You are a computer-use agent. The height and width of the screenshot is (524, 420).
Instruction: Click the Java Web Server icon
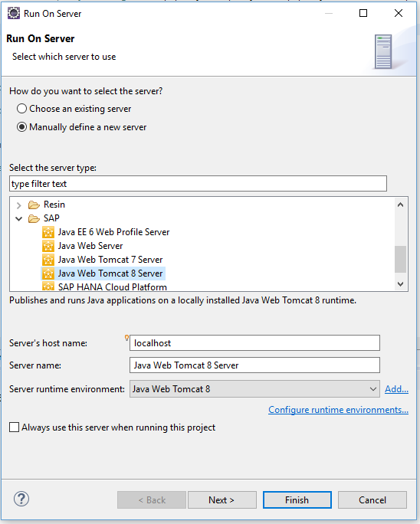point(48,246)
